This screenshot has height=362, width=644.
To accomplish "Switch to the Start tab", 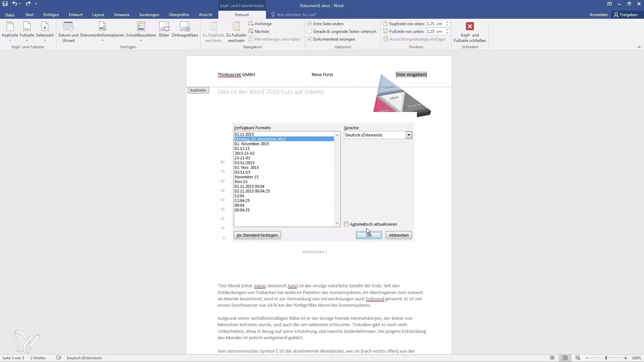I will point(30,15).
